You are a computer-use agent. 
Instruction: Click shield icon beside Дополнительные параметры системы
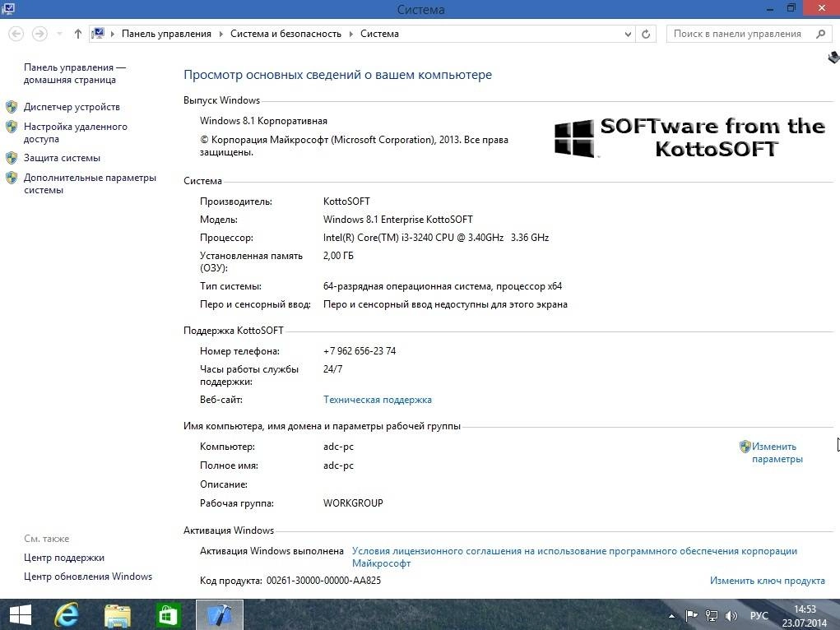tap(12, 178)
